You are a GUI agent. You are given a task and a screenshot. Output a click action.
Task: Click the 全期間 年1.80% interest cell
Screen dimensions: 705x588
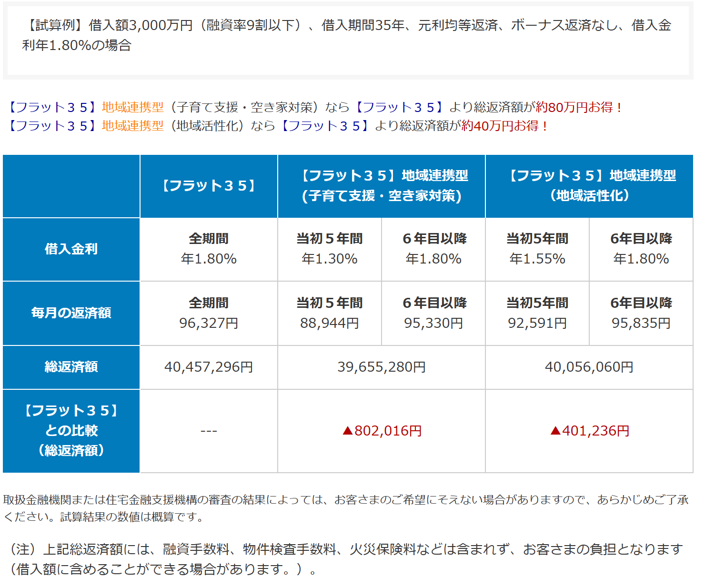209,249
